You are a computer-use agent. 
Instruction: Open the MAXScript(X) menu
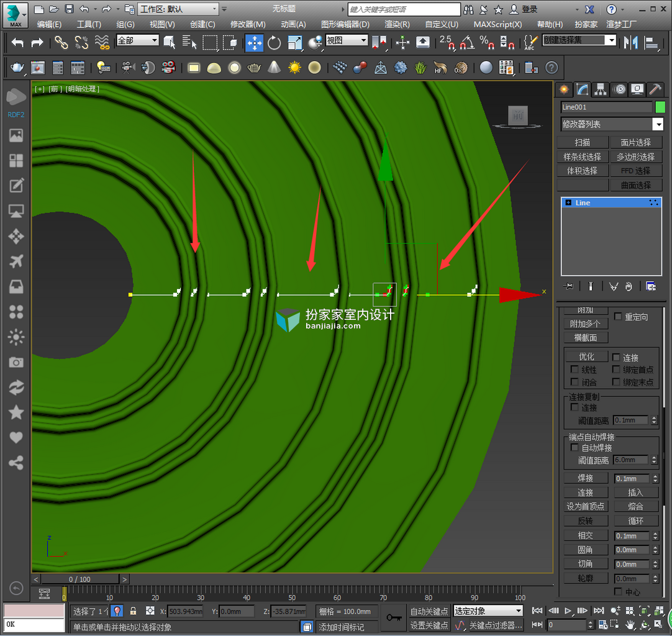[x=497, y=24]
